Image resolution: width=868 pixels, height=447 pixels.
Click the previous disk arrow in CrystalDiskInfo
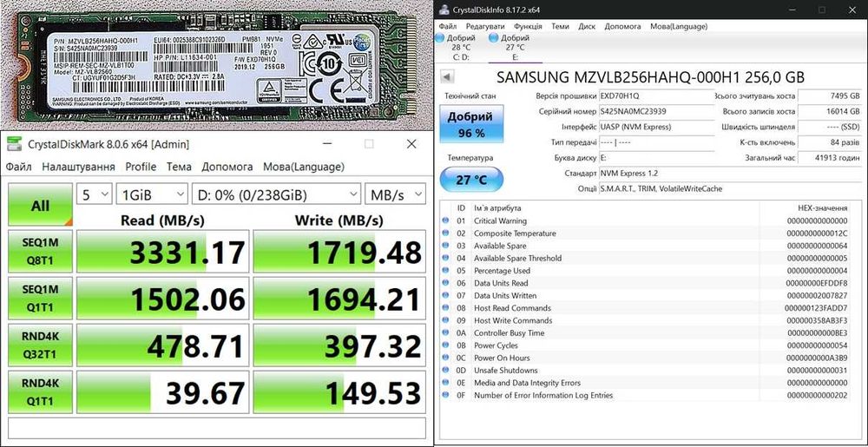(x=448, y=77)
